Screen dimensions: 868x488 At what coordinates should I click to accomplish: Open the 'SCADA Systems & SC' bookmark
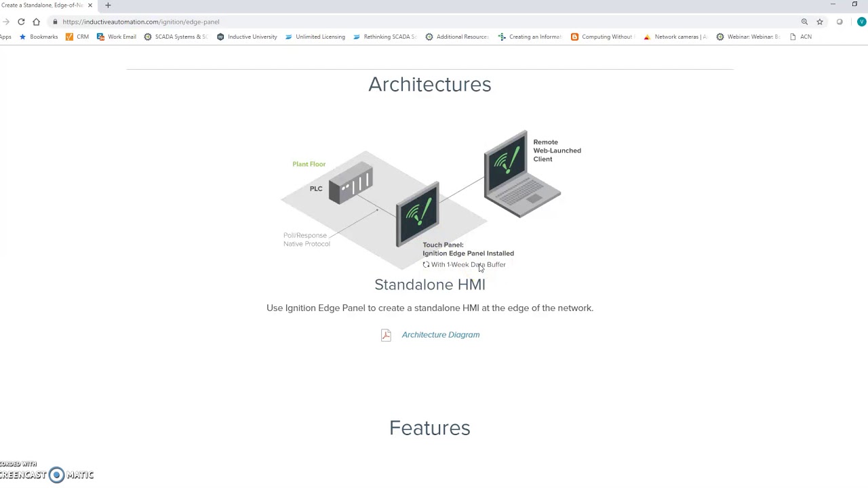coord(176,37)
